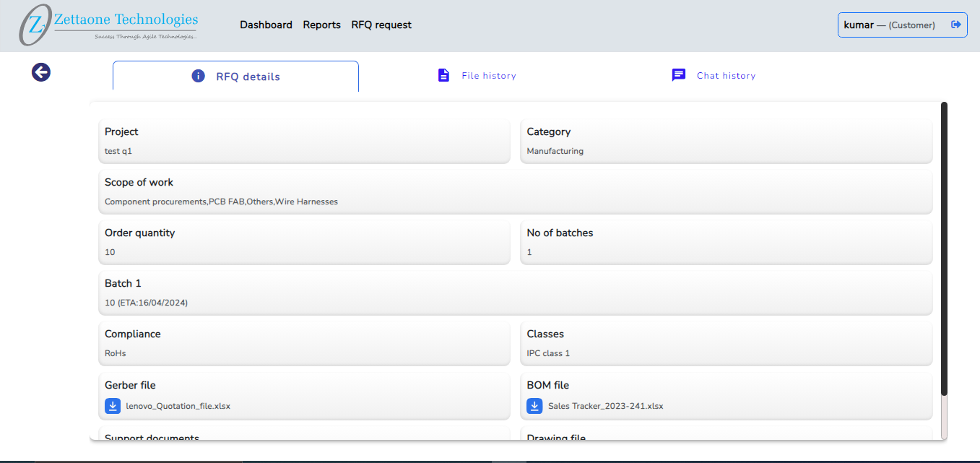Download the BOM file via its download icon
The width and height of the screenshot is (980, 463).
[x=534, y=406]
